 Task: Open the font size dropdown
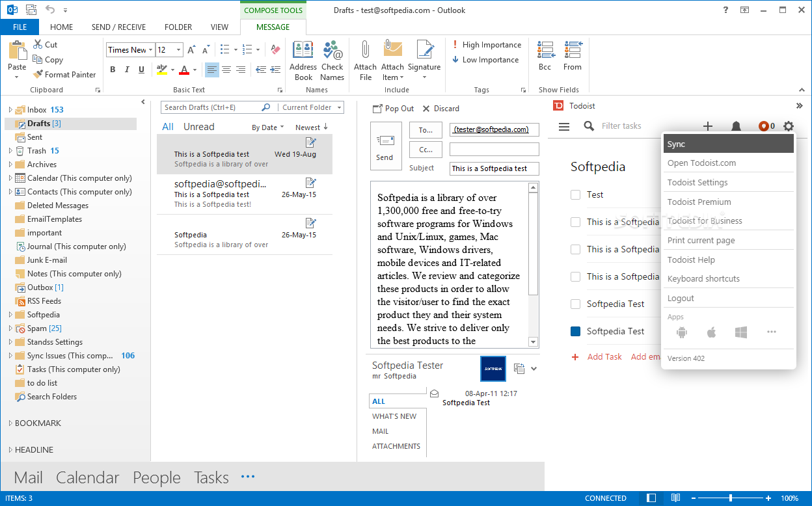[179, 50]
